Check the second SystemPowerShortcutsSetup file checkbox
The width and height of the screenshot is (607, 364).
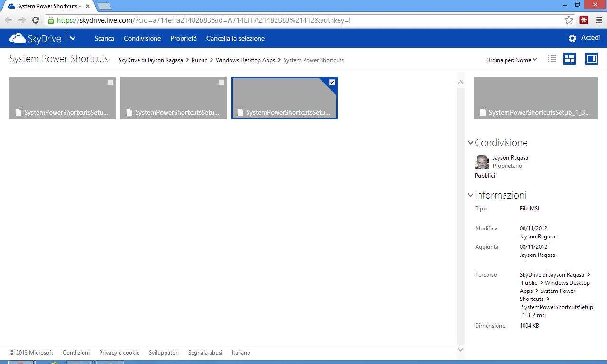pyautogui.click(x=221, y=82)
